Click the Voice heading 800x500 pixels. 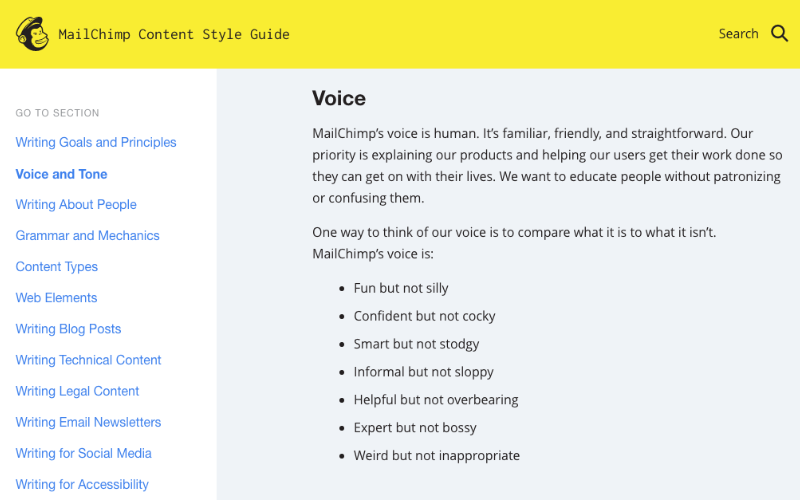(339, 98)
